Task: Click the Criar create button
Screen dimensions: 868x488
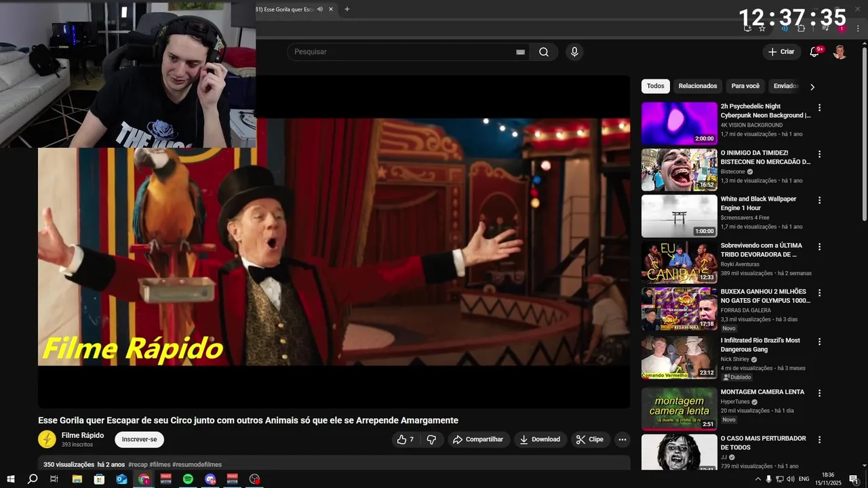Action: (x=781, y=52)
